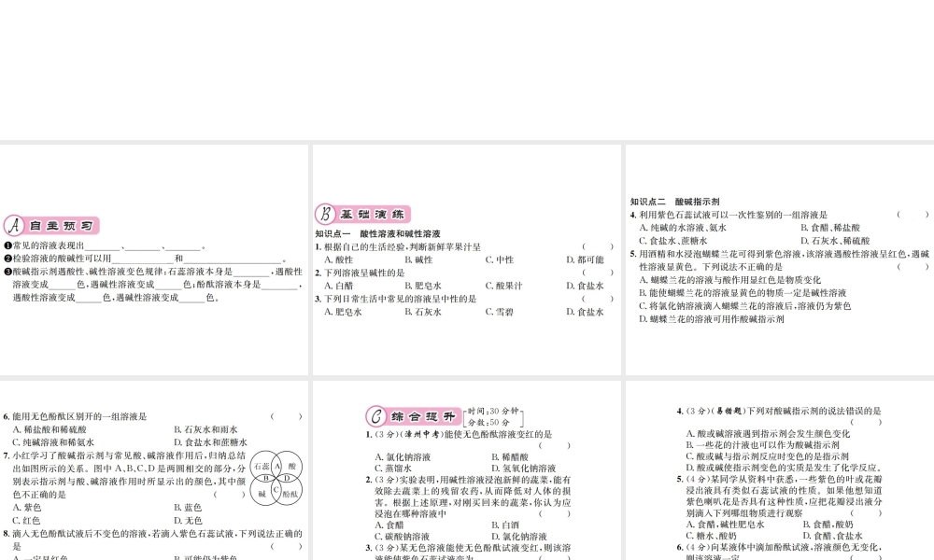Click option 'B. 食醋、酸奶'
Viewport: 934px width, 560px height.
(828, 525)
